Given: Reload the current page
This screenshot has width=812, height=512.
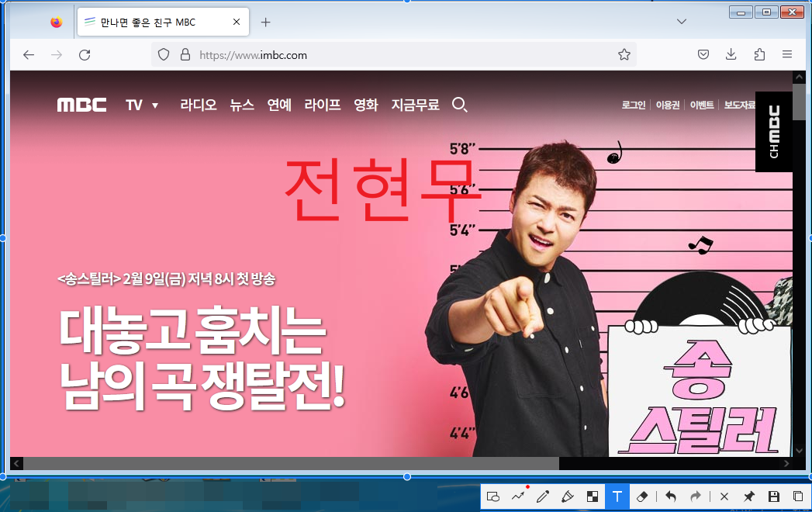Looking at the screenshot, I should 85,55.
